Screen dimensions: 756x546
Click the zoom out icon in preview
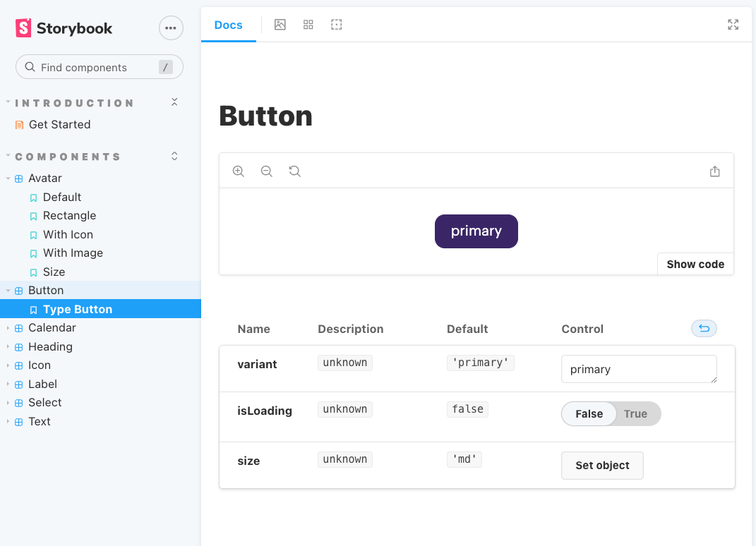pos(267,171)
